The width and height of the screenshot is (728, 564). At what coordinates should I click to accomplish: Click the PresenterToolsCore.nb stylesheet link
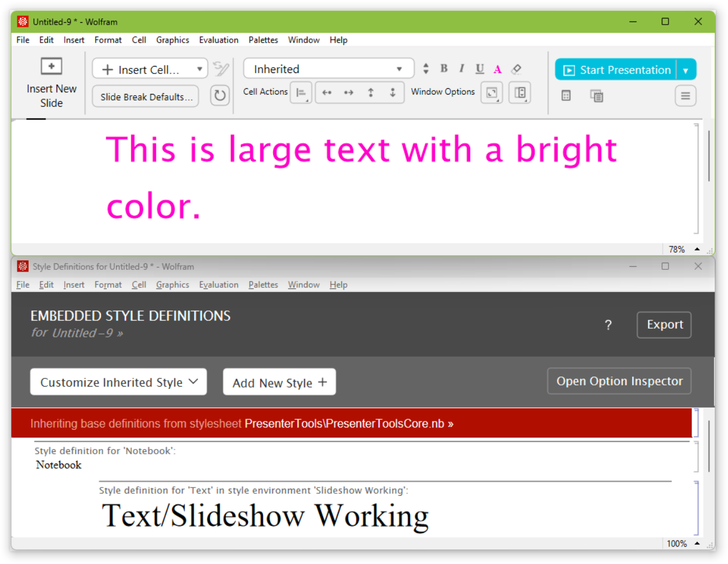pos(348,424)
